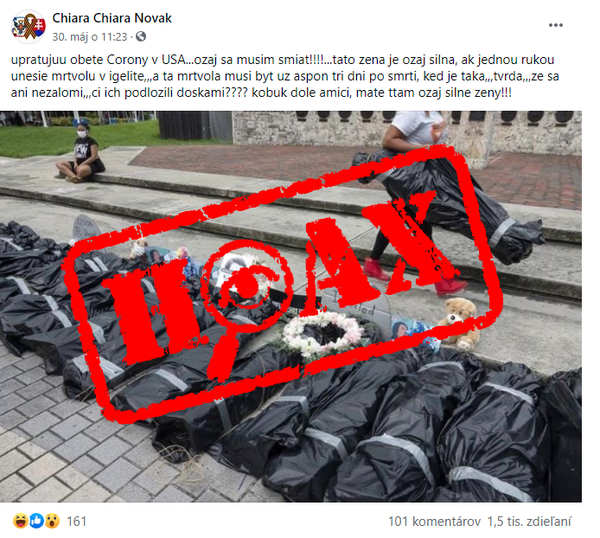The width and height of the screenshot is (600, 538).
Task: Click the red boots of walking woman
Action: [x=415, y=276]
